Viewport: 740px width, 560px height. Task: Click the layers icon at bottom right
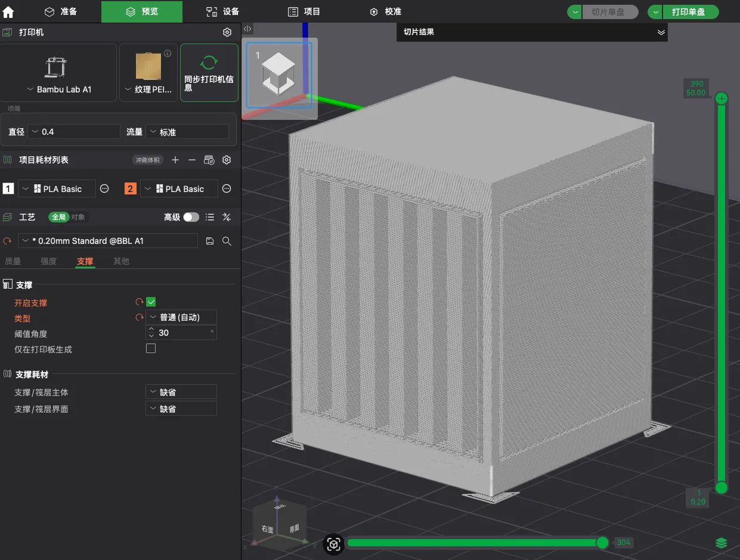tap(722, 543)
